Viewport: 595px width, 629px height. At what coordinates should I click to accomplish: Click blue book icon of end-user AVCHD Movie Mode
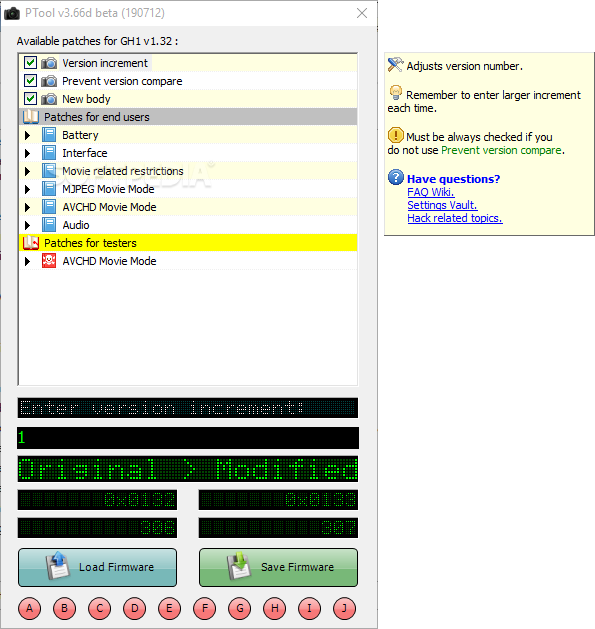tap(49, 207)
